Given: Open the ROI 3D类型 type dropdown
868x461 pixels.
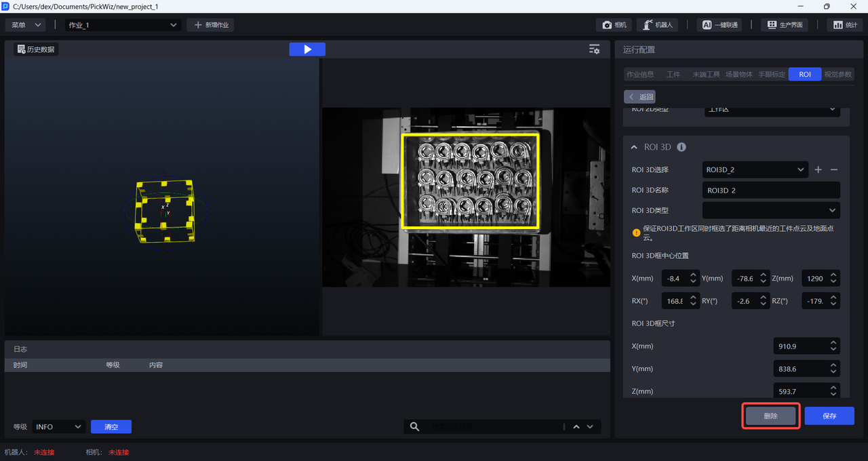Looking at the screenshot, I should pyautogui.click(x=771, y=210).
